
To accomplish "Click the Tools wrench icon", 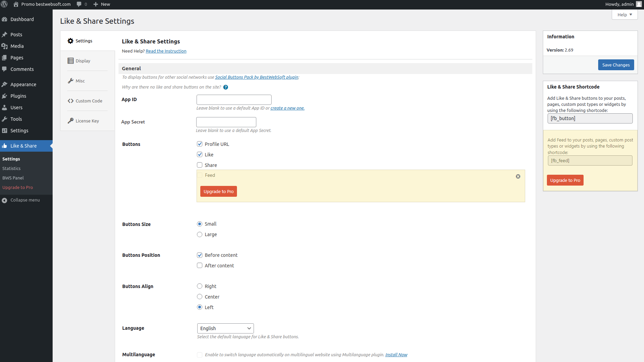I will [x=4, y=119].
